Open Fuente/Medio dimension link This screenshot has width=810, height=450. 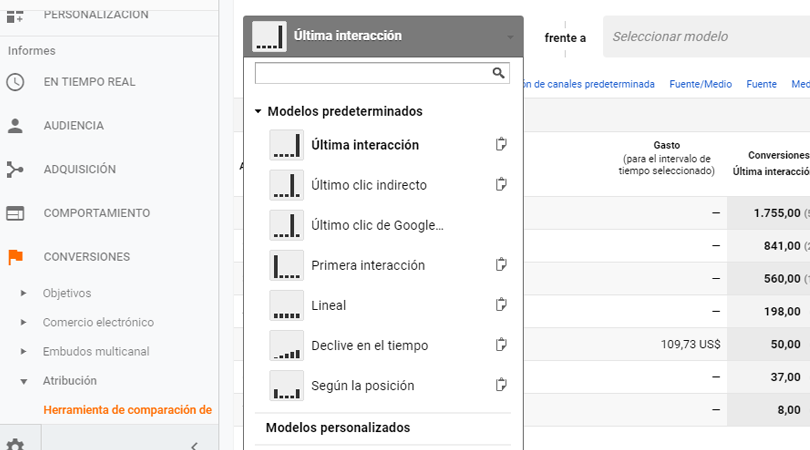[700, 84]
